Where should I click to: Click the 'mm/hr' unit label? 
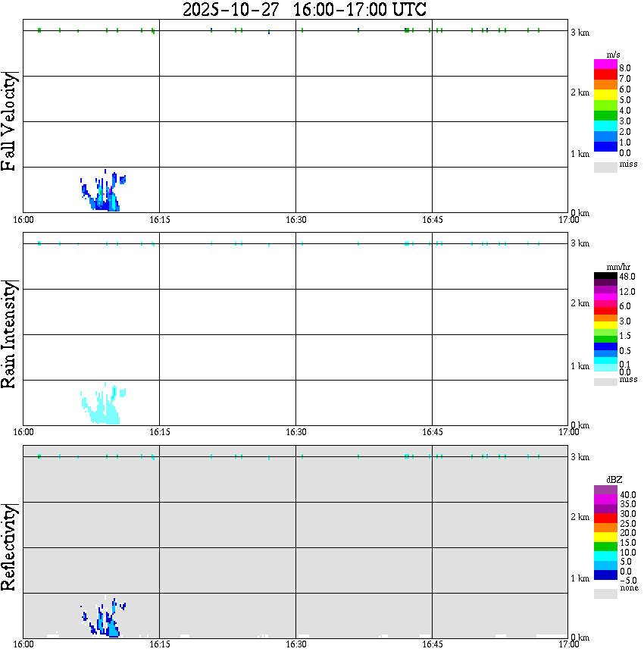point(618,267)
